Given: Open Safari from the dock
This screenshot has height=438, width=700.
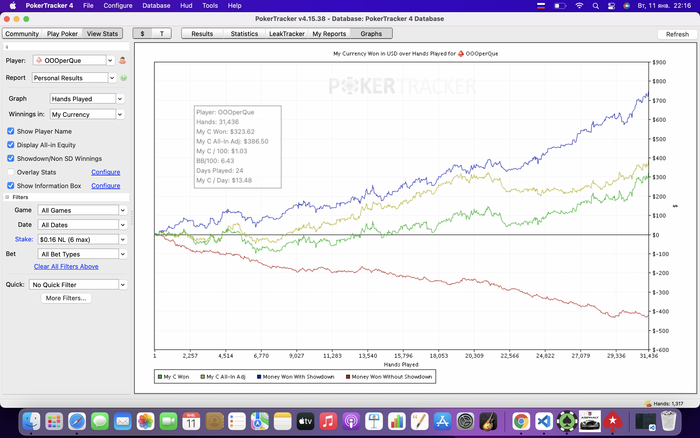Looking at the screenshot, I should tap(77, 421).
